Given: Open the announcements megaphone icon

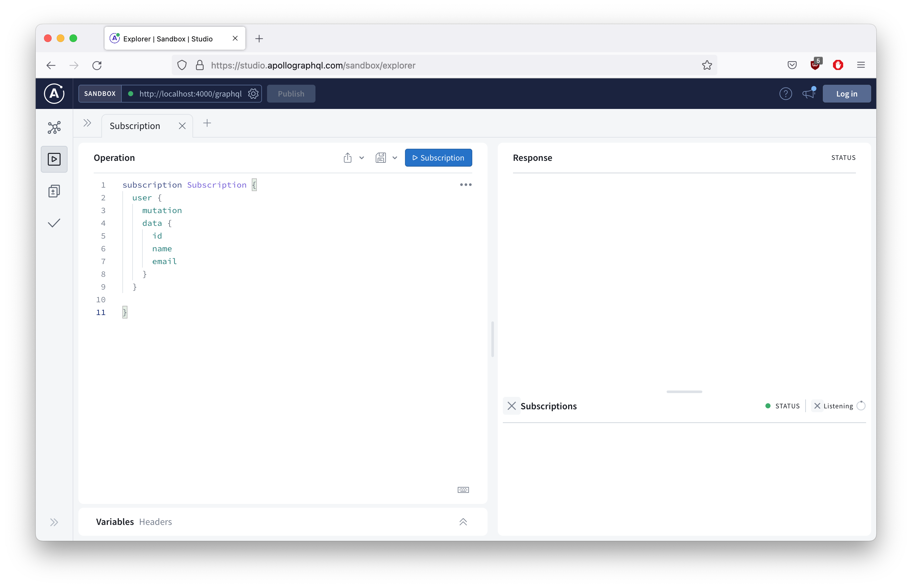Looking at the screenshot, I should (x=808, y=94).
